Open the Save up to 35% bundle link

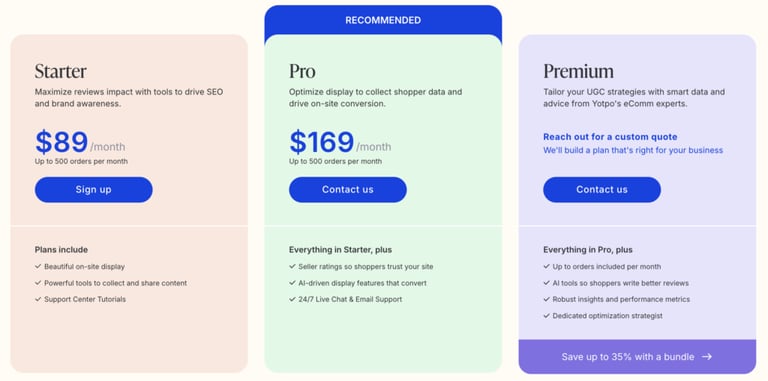pyautogui.click(x=637, y=357)
